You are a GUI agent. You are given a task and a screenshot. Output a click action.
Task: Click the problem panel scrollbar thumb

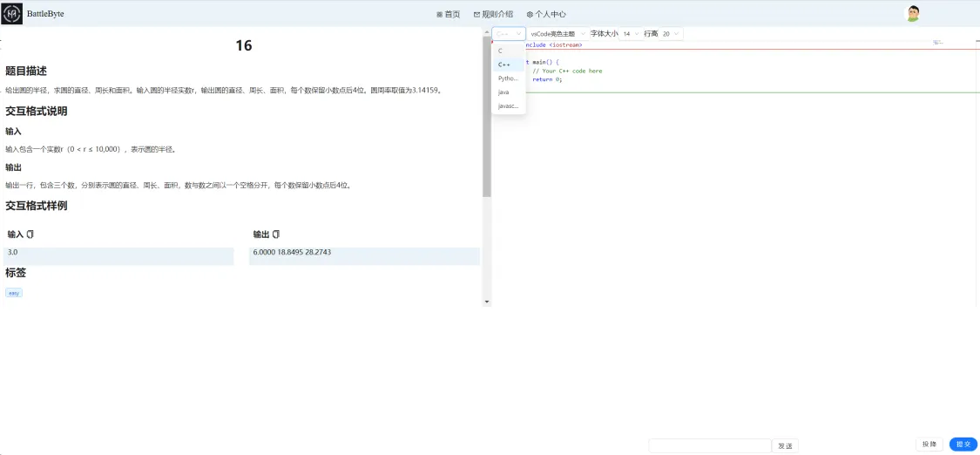pos(487,117)
